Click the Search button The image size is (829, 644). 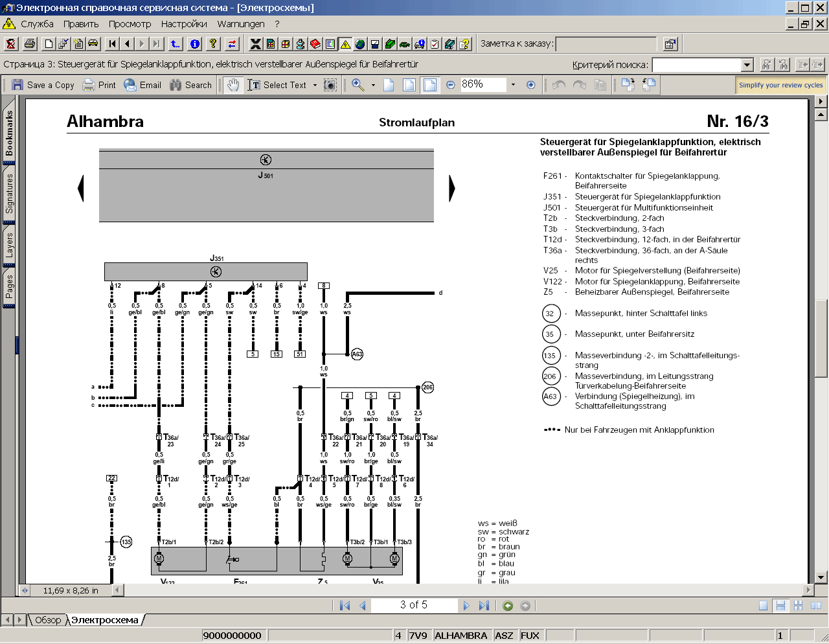[191, 85]
